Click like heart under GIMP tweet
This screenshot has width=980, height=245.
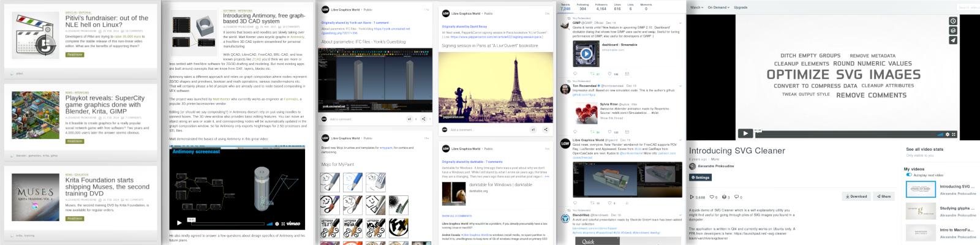click(x=610, y=74)
